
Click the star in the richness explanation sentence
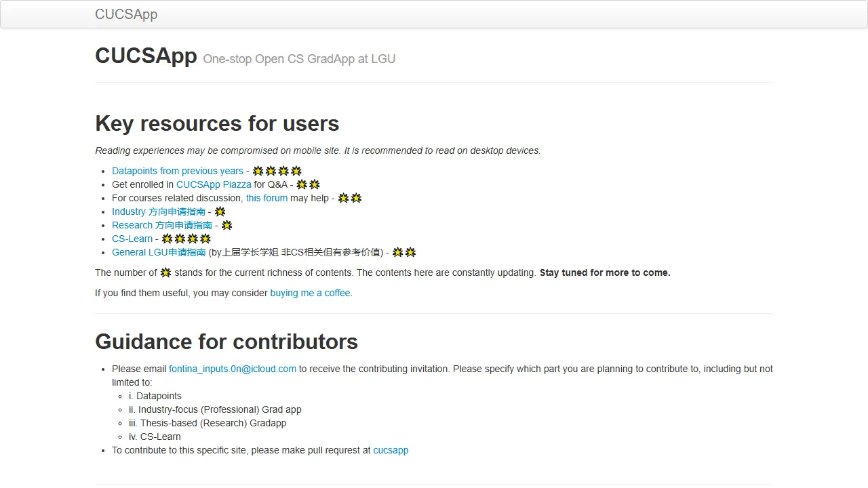pos(165,272)
